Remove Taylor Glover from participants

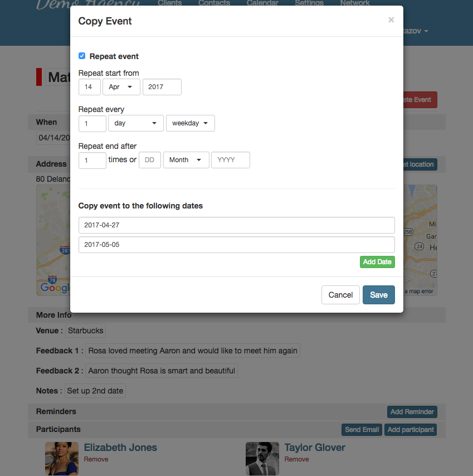click(296, 459)
